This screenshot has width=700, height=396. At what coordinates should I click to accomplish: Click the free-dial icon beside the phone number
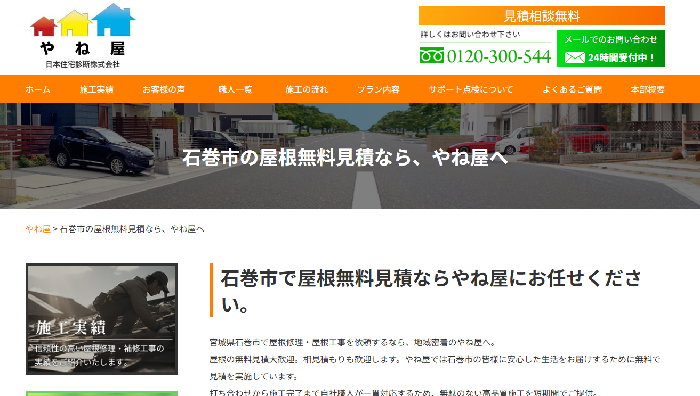(x=432, y=56)
